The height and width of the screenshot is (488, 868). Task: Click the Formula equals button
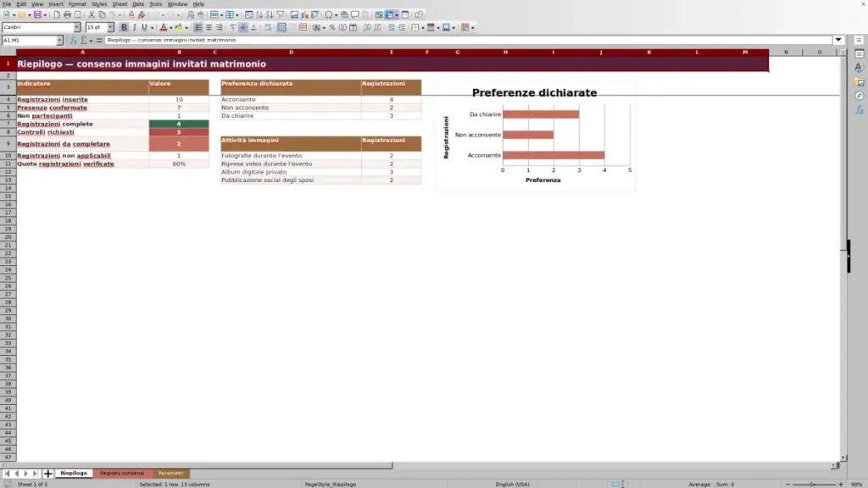point(99,41)
